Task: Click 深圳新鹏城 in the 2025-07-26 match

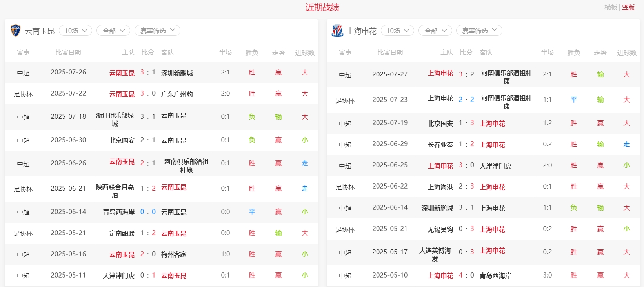Action: click(x=177, y=73)
